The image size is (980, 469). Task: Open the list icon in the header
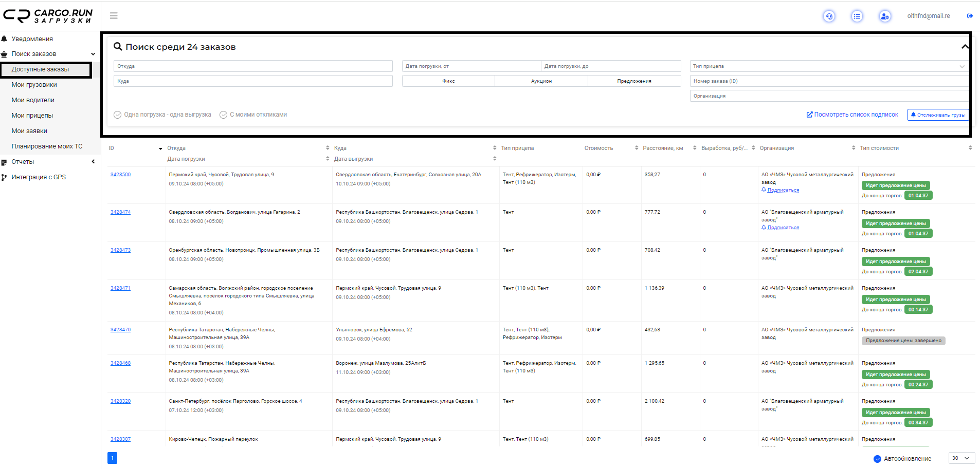[857, 16]
